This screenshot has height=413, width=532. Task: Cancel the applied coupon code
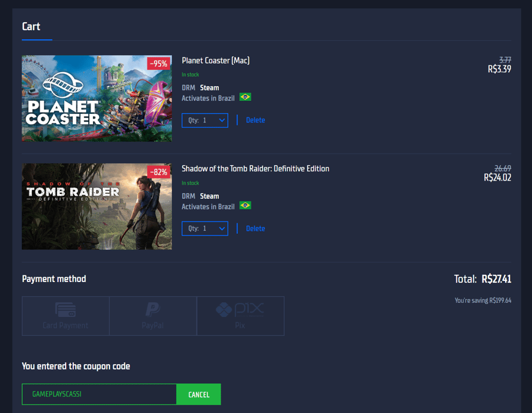tap(199, 394)
